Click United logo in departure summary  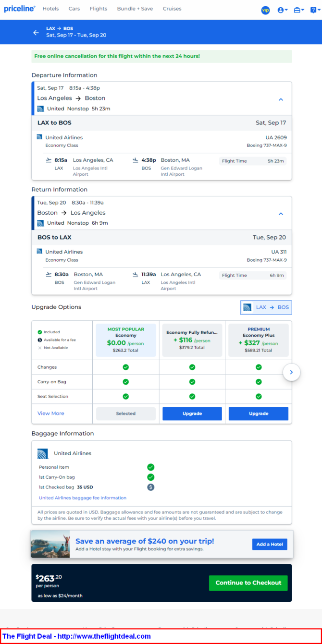tap(40, 109)
